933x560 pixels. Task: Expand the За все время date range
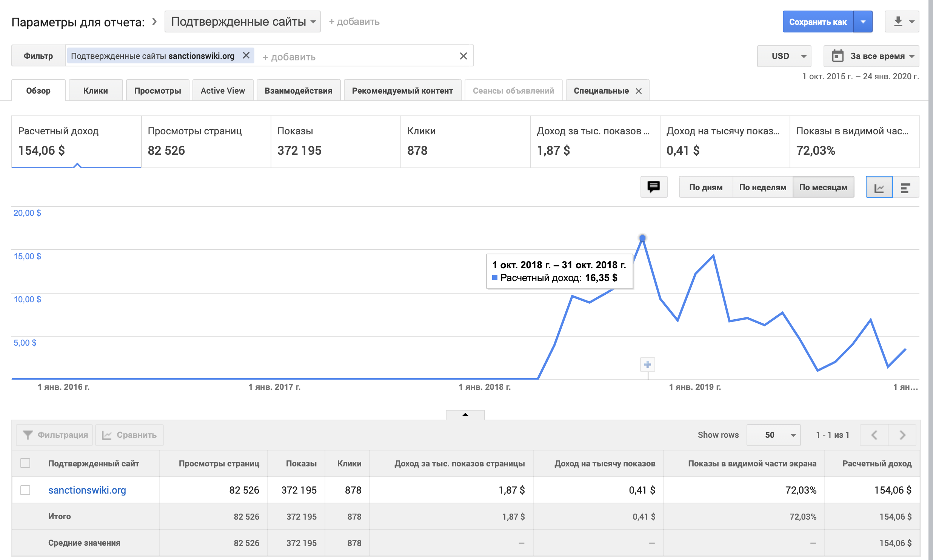coord(871,56)
